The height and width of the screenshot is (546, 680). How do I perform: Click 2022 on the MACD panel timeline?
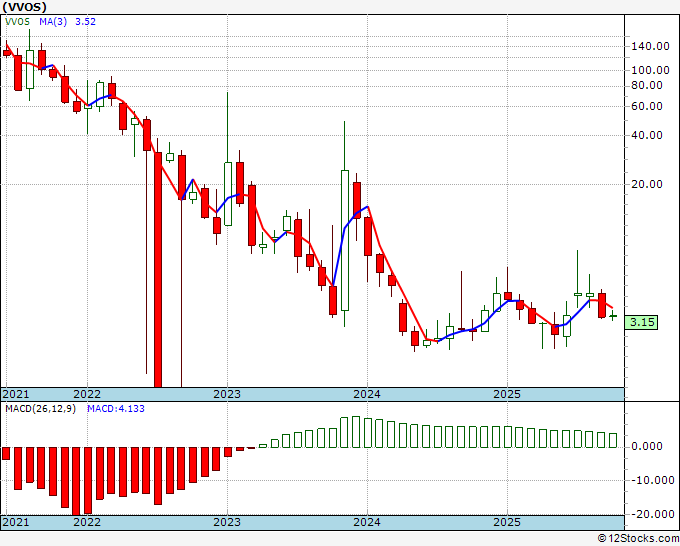coord(87,522)
